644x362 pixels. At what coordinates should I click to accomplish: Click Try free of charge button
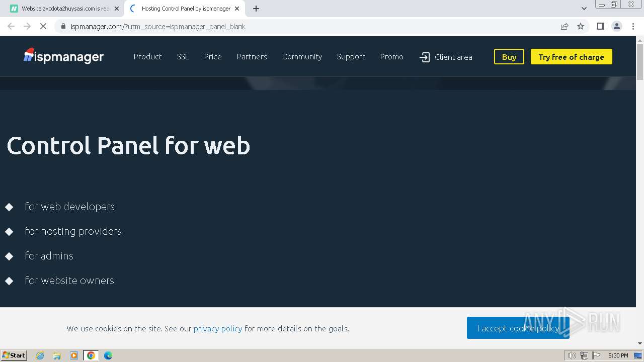[572, 57]
